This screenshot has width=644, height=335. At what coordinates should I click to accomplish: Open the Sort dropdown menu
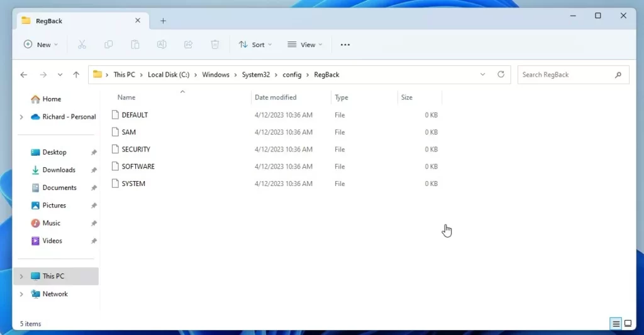point(255,45)
